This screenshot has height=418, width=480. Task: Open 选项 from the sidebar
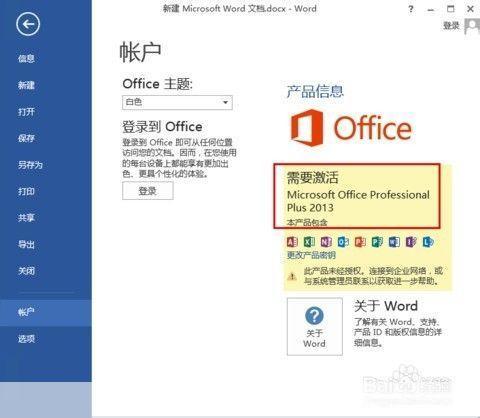pos(26,339)
